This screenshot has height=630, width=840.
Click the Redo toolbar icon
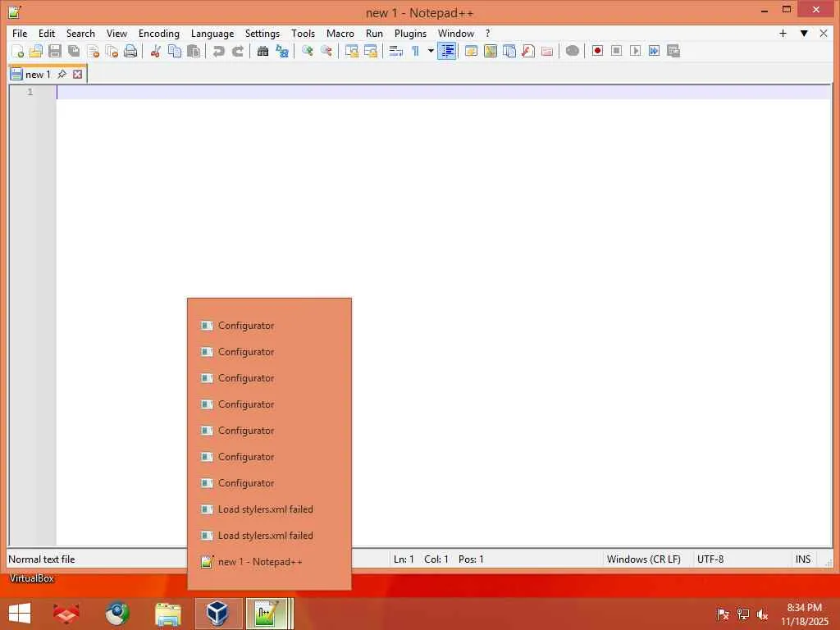[x=237, y=51]
